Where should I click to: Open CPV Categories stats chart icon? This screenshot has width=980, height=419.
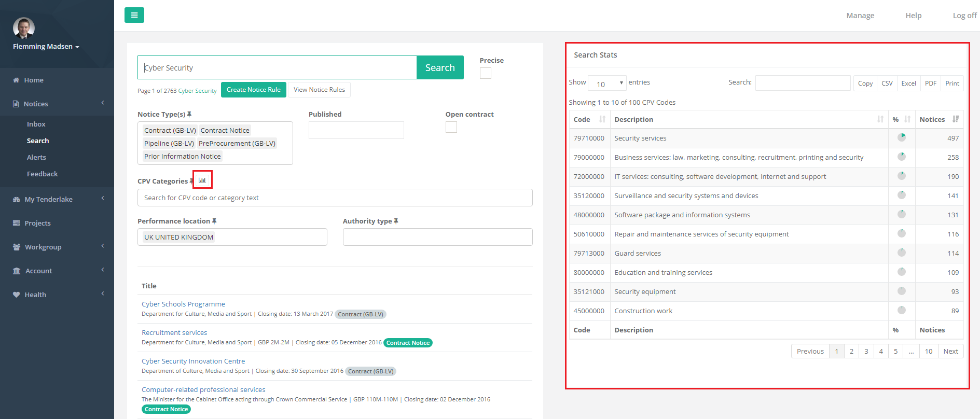tap(202, 180)
